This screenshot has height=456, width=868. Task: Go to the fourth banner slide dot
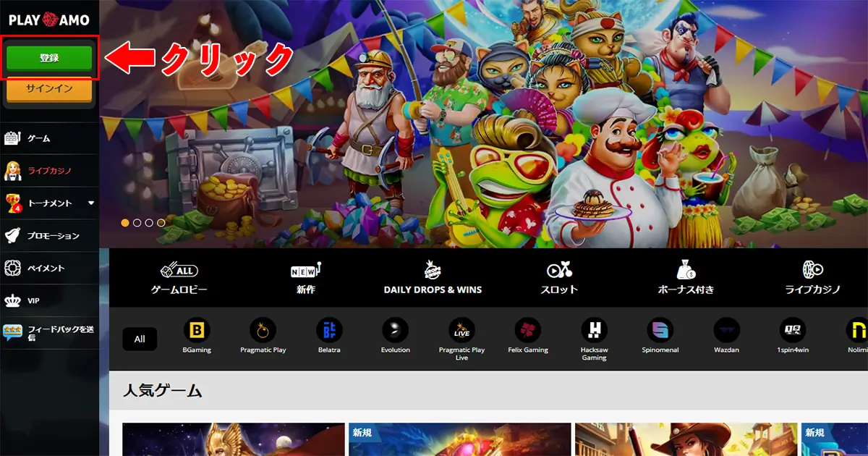(161, 223)
